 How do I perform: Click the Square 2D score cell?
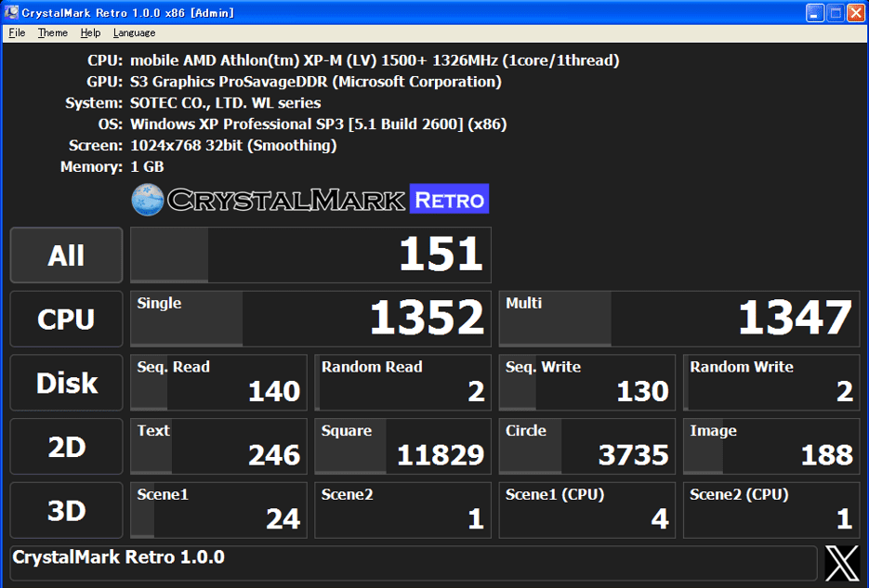pos(403,446)
